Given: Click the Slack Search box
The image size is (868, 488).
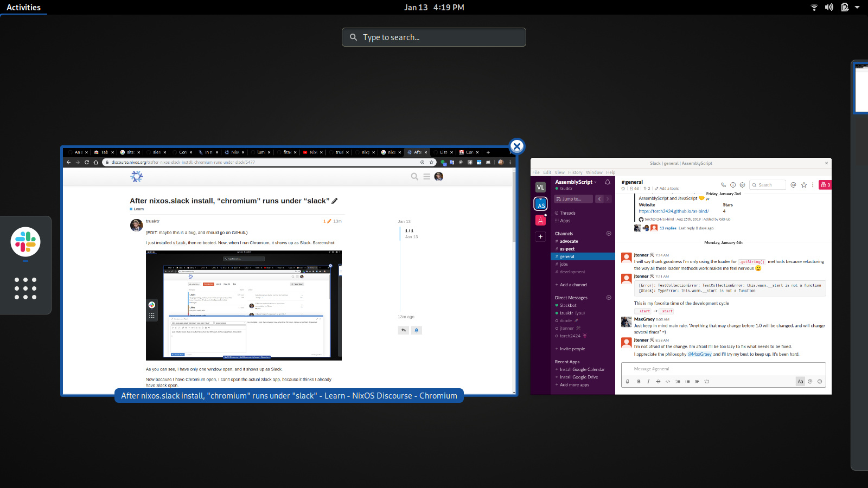Looking at the screenshot, I should pos(767,185).
